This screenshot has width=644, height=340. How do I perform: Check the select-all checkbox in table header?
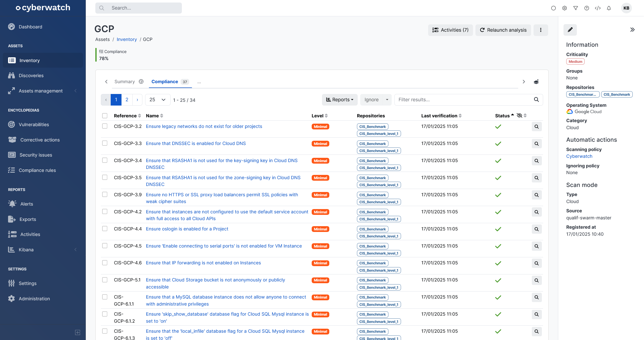(105, 116)
